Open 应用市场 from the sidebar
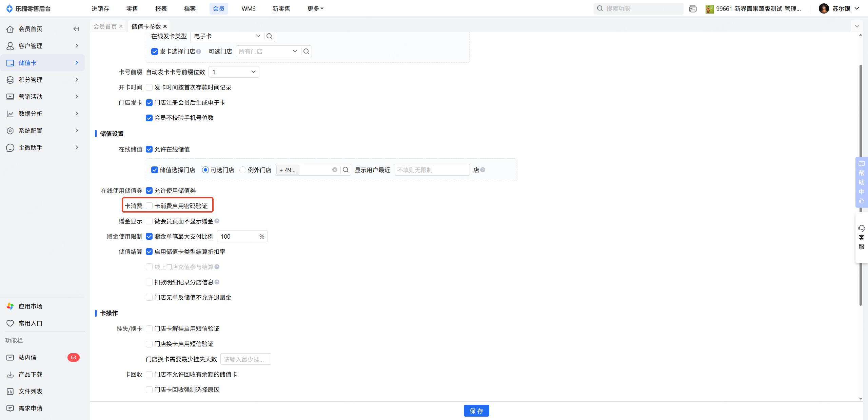Screen dimensions: 868x420 point(30,306)
